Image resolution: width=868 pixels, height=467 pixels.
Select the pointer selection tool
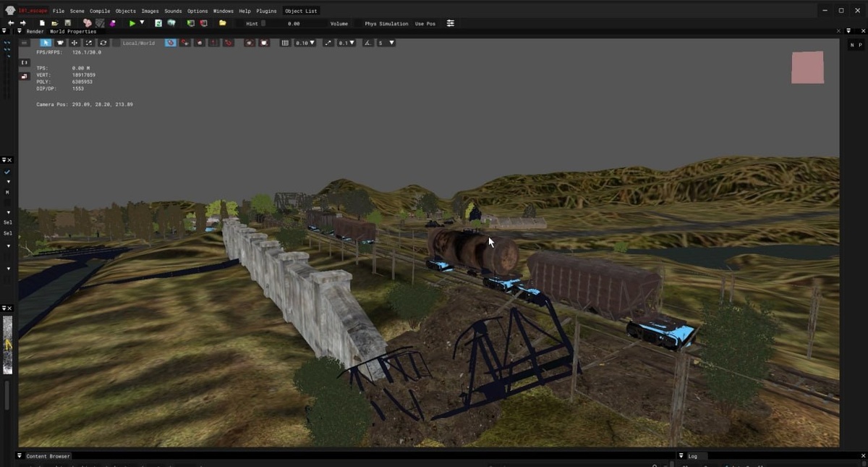tap(46, 43)
